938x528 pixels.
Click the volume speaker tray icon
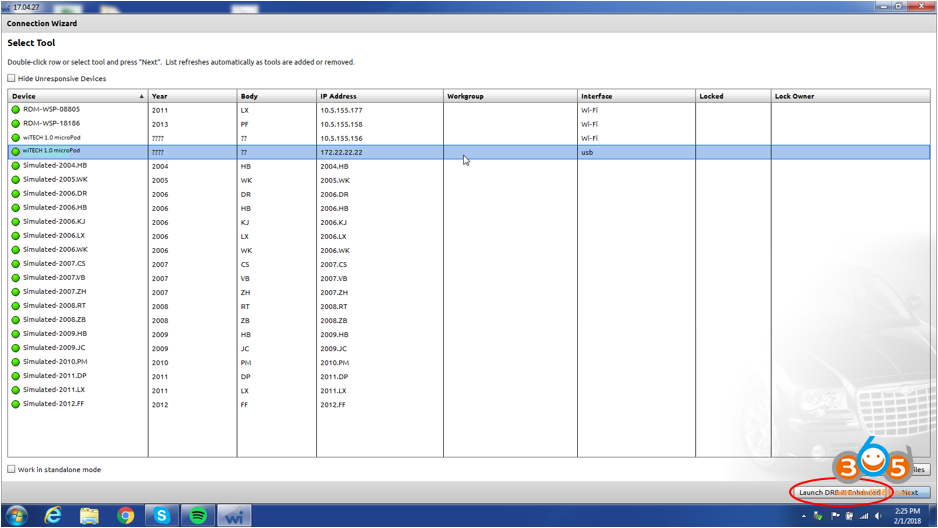coord(878,516)
